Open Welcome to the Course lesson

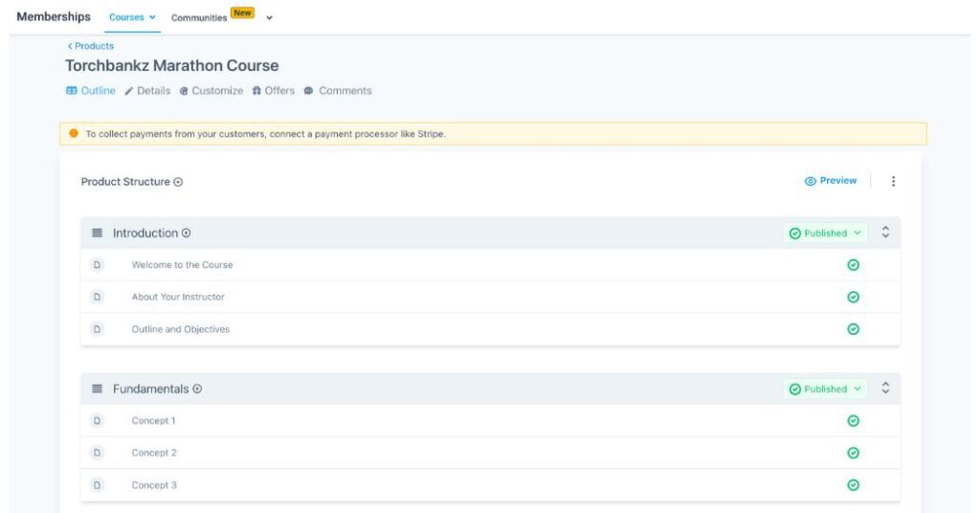[x=182, y=265]
